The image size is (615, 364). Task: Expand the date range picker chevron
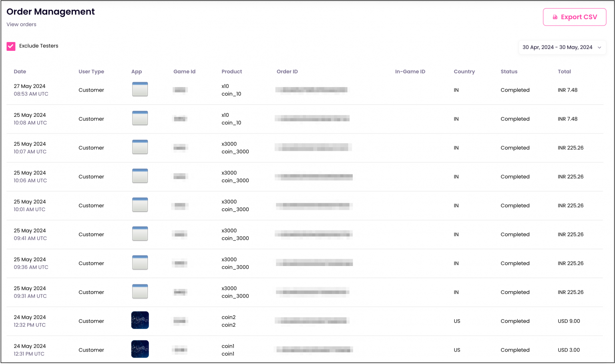click(x=599, y=47)
